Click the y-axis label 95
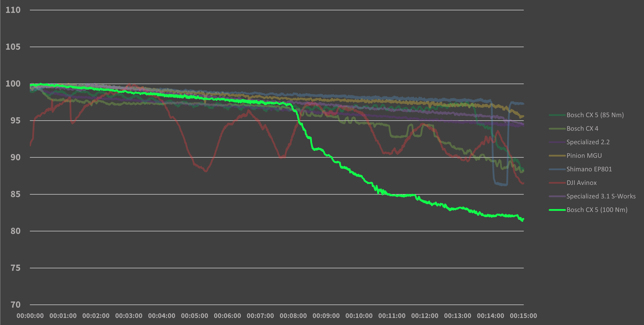Screen dimensions: 644x325 [x=15, y=120]
